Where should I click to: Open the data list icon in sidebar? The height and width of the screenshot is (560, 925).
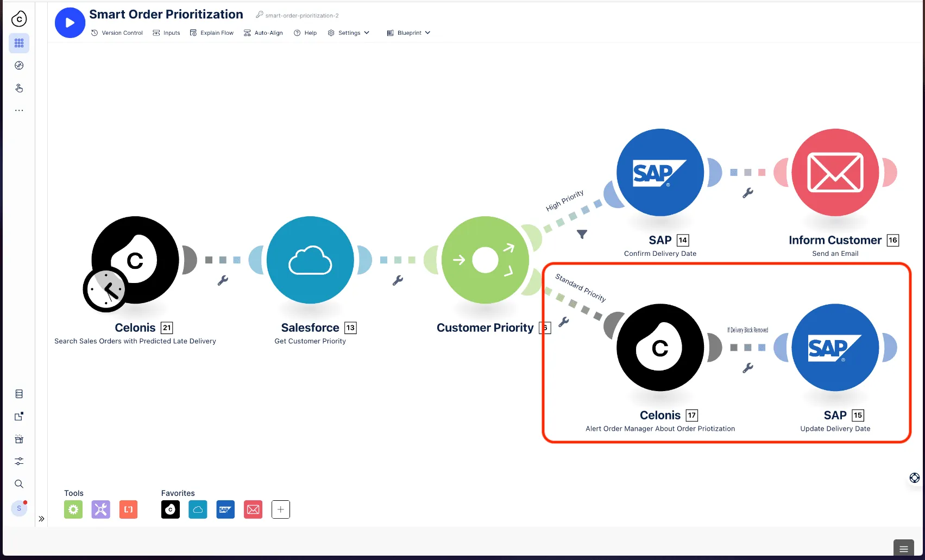point(19,394)
